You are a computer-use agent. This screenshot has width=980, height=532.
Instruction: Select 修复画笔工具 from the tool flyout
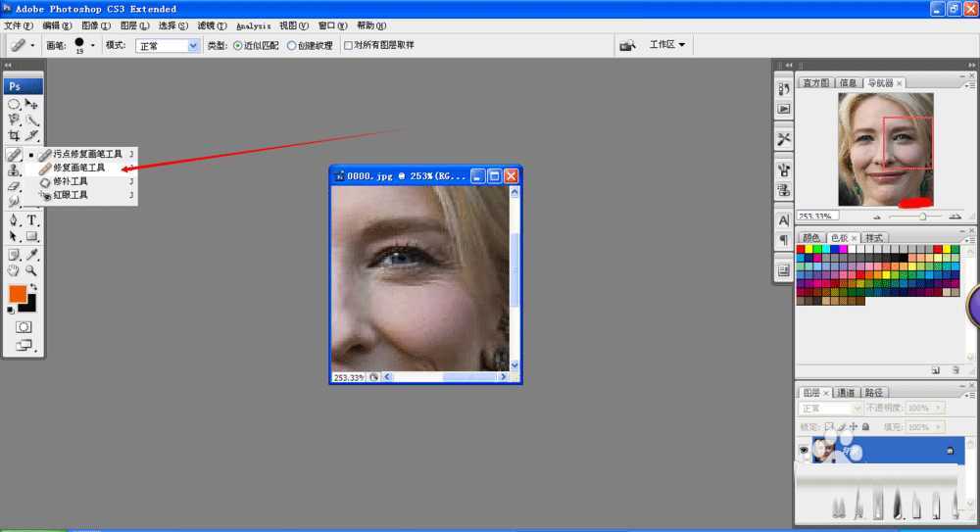pos(78,168)
